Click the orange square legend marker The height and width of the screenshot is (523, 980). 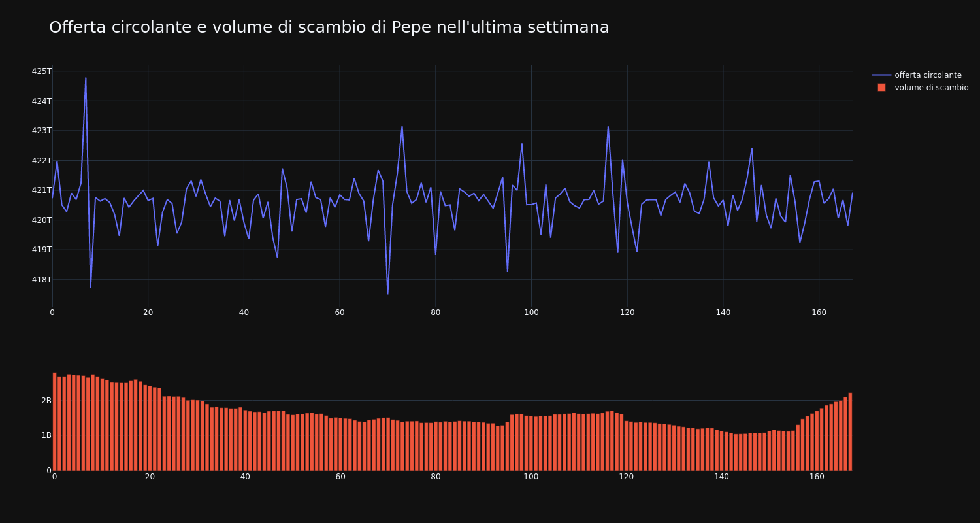click(881, 88)
